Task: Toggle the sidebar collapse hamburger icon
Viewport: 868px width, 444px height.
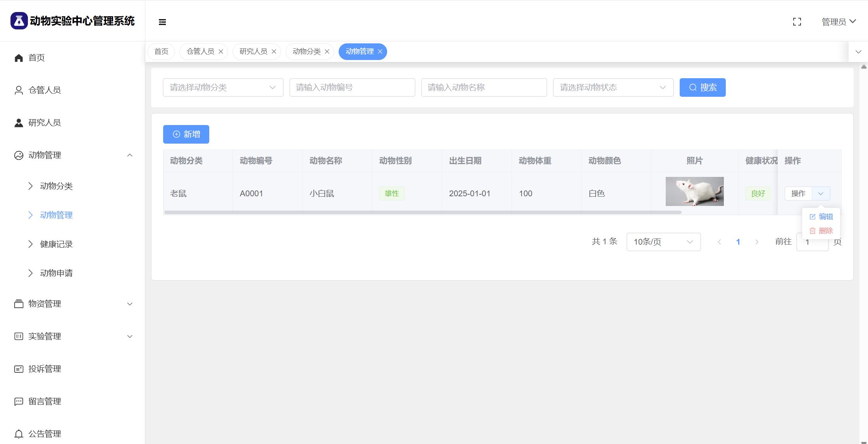Action: [162, 22]
